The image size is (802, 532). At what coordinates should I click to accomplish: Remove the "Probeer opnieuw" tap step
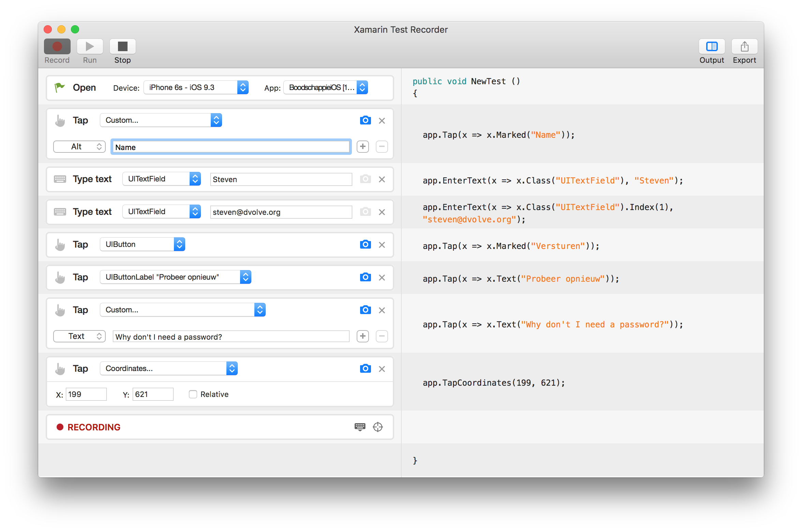(382, 278)
